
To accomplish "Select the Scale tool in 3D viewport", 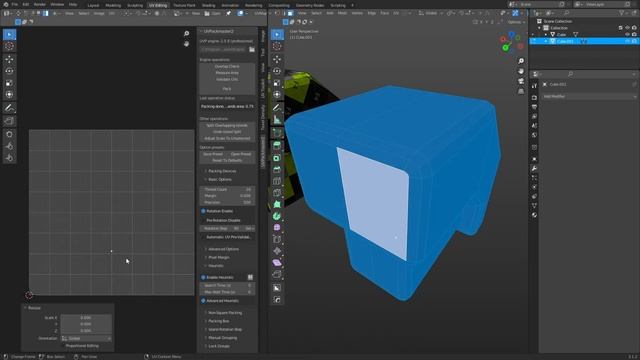I will click(x=277, y=83).
